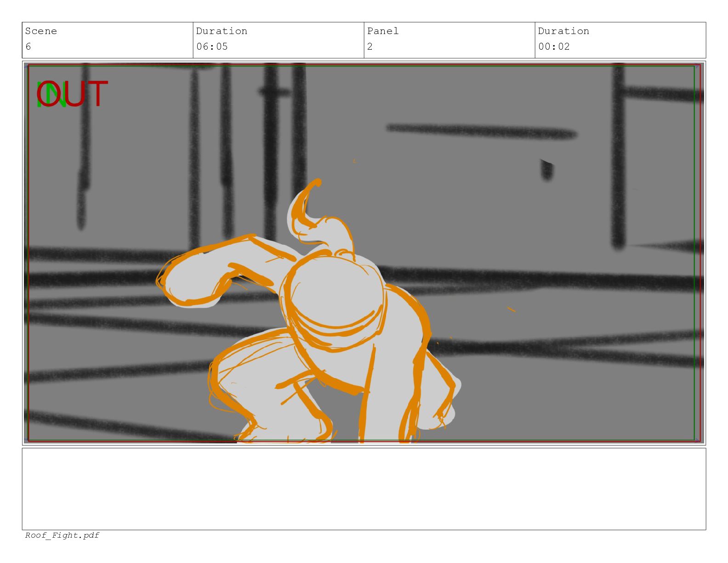The image size is (728, 563).
Task: Click the Scene label in header
Action: click(41, 31)
